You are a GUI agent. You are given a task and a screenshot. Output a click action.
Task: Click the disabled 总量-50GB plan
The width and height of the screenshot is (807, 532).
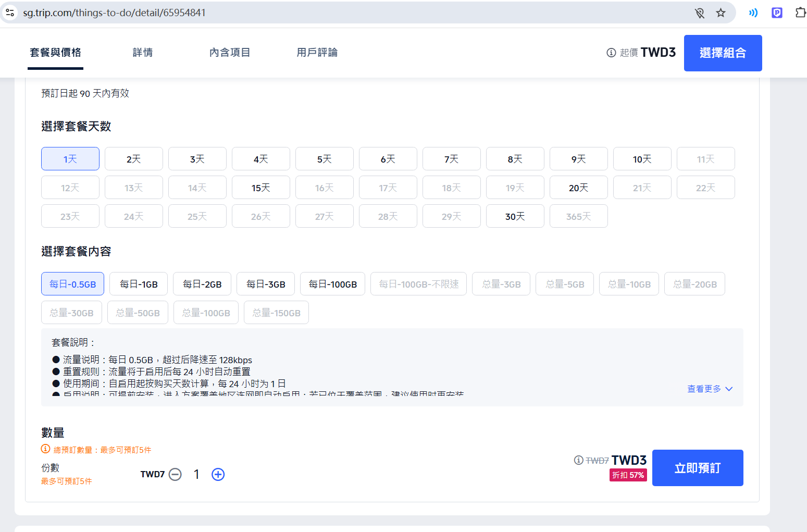[138, 313]
